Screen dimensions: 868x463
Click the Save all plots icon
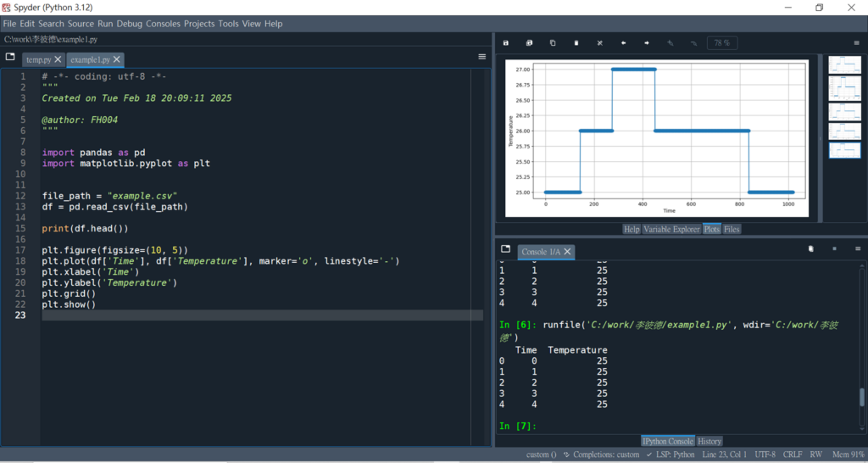tap(529, 42)
